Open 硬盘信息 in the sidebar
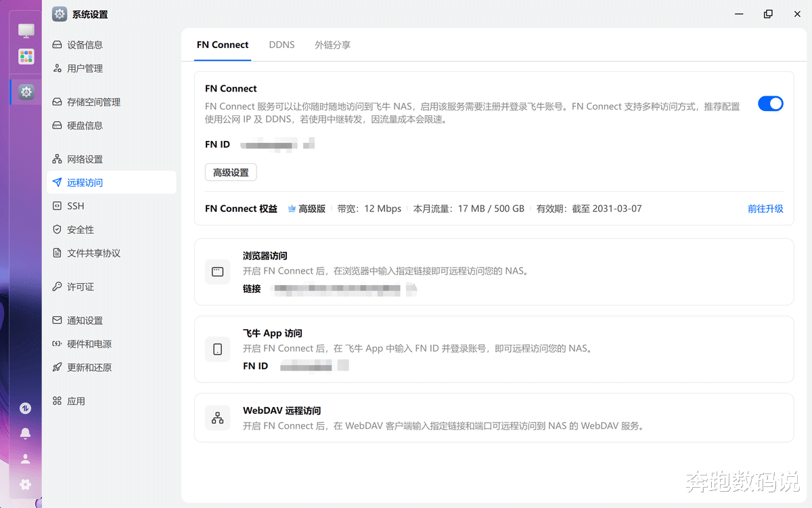812x508 pixels. (112, 125)
